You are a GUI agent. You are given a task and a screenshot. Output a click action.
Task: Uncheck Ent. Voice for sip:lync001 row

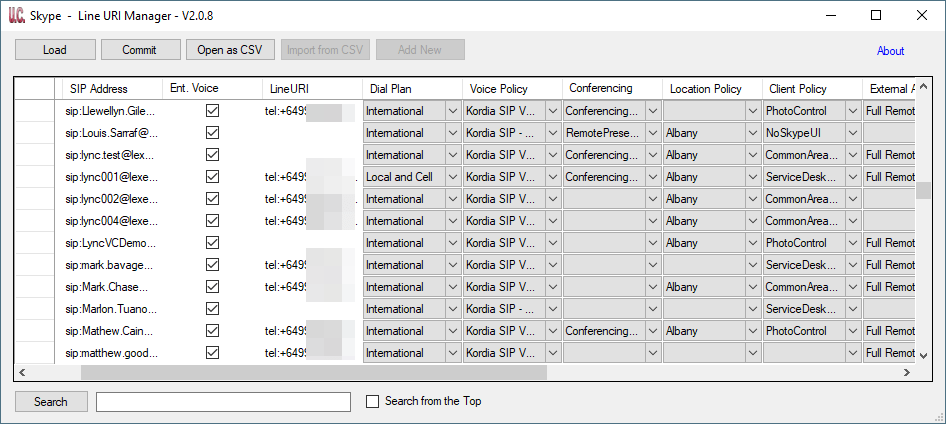tap(212, 177)
